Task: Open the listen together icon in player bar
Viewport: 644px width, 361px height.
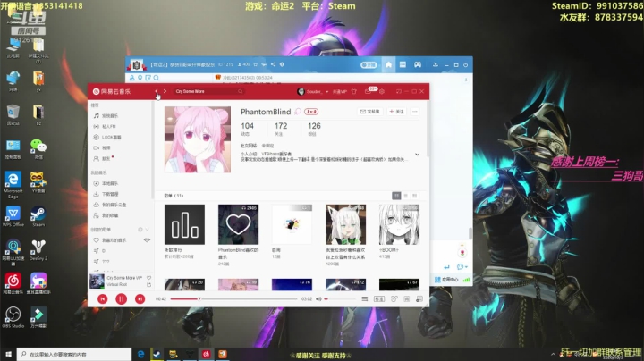Action: point(394,299)
